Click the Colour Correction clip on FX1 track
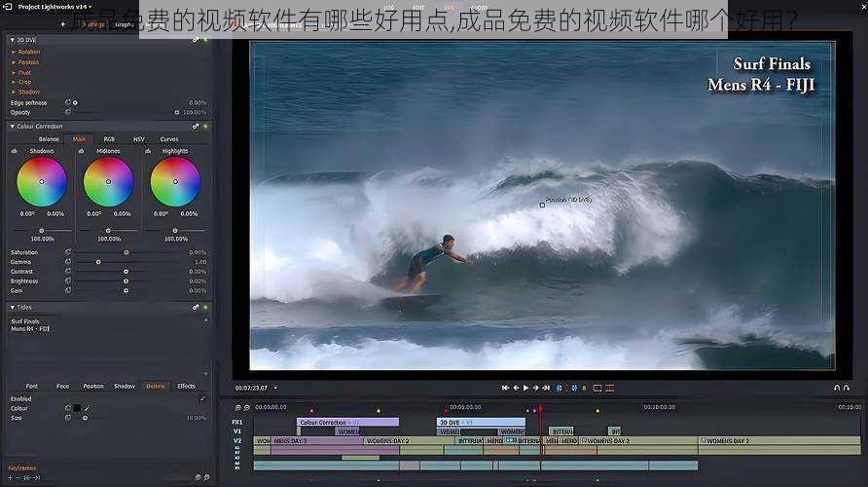 click(x=347, y=422)
